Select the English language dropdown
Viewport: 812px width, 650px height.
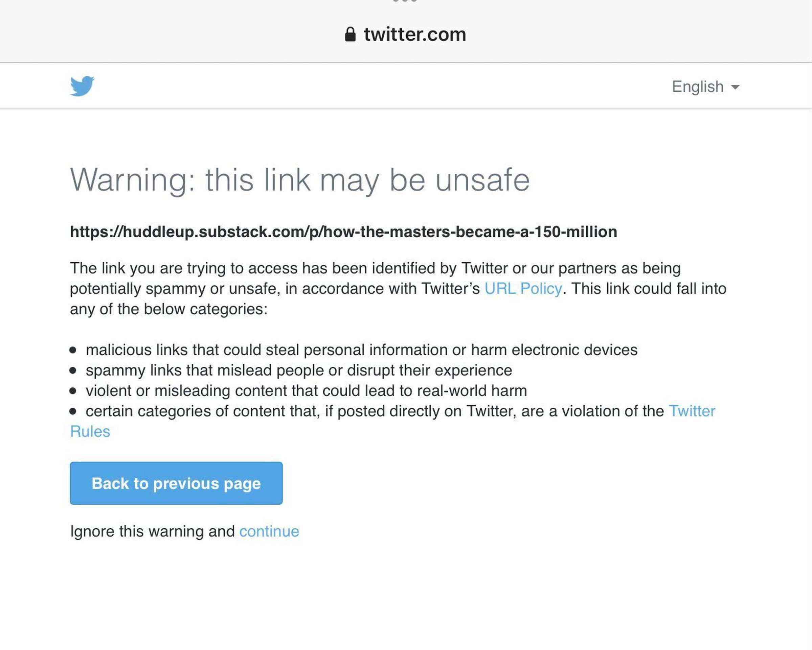pyautogui.click(x=706, y=86)
